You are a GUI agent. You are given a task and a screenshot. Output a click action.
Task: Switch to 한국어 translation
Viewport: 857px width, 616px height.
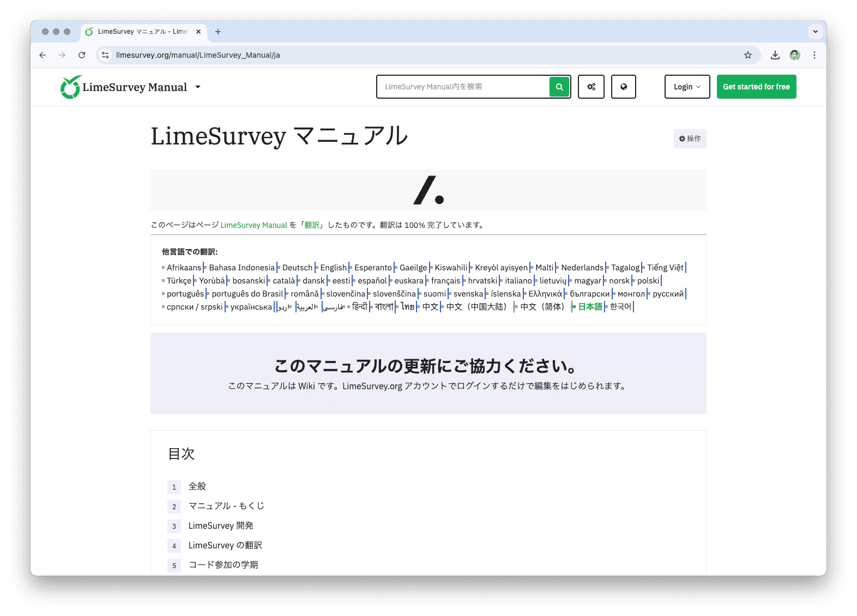pos(621,307)
